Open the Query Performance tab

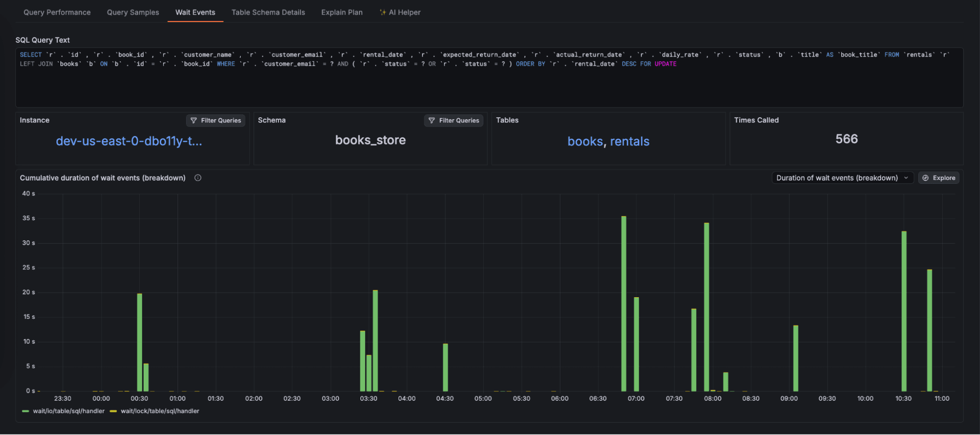coord(57,12)
